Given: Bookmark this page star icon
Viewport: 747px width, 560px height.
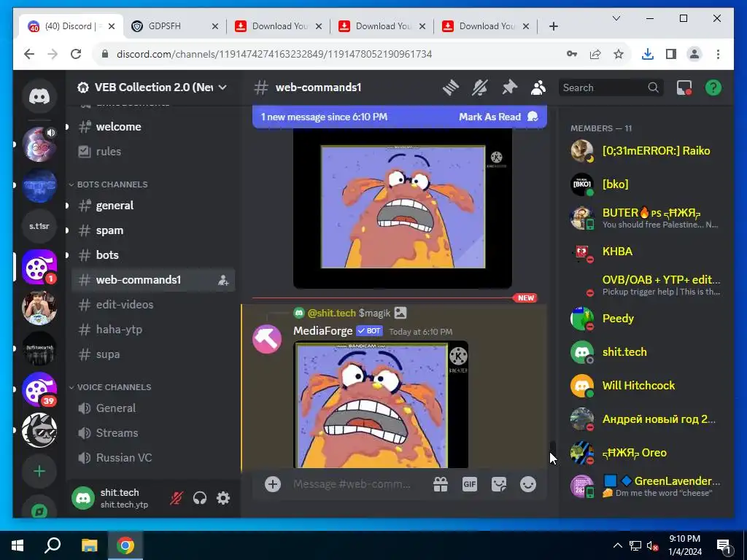Looking at the screenshot, I should [x=619, y=54].
